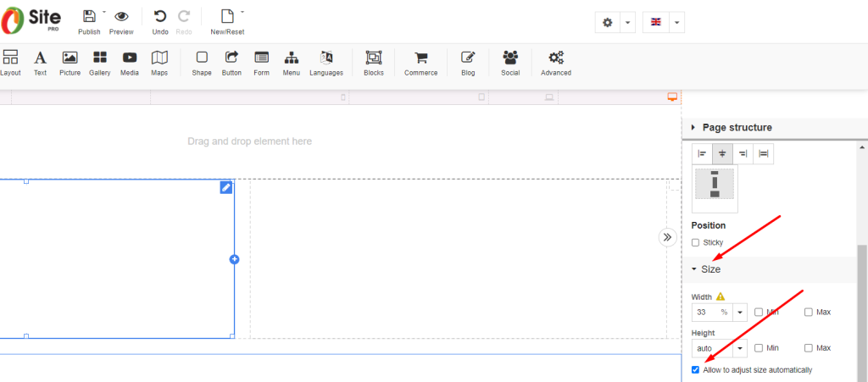The width and height of the screenshot is (868, 382).
Task: Click the double chevron collapse panel button
Action: 668,237
